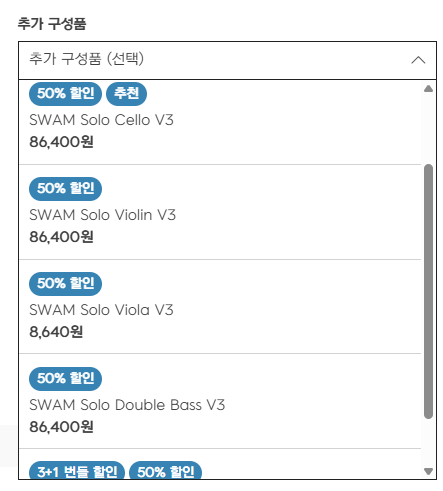Click the 50% 할인 badge on Solo Viola
Screen dimensions: 443x491
tap(65, 284)
